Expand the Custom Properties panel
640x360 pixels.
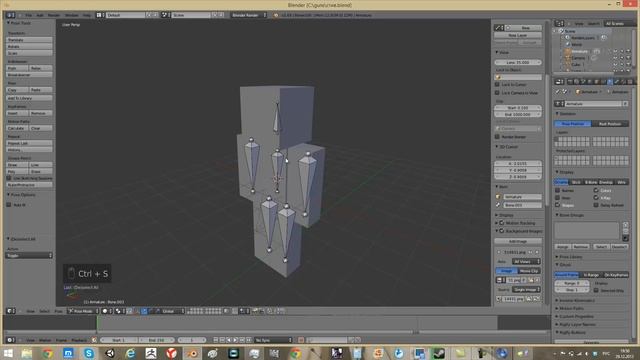coord(557,316)
